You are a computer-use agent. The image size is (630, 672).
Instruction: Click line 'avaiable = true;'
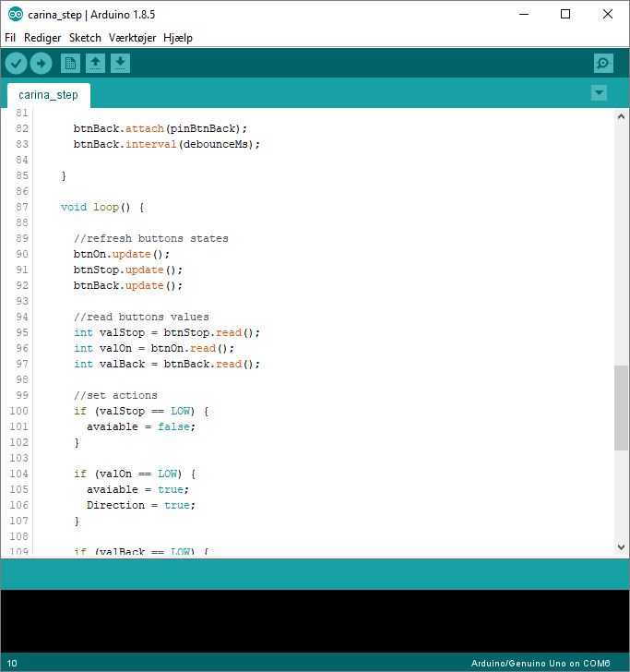click(x=138, y=490)
